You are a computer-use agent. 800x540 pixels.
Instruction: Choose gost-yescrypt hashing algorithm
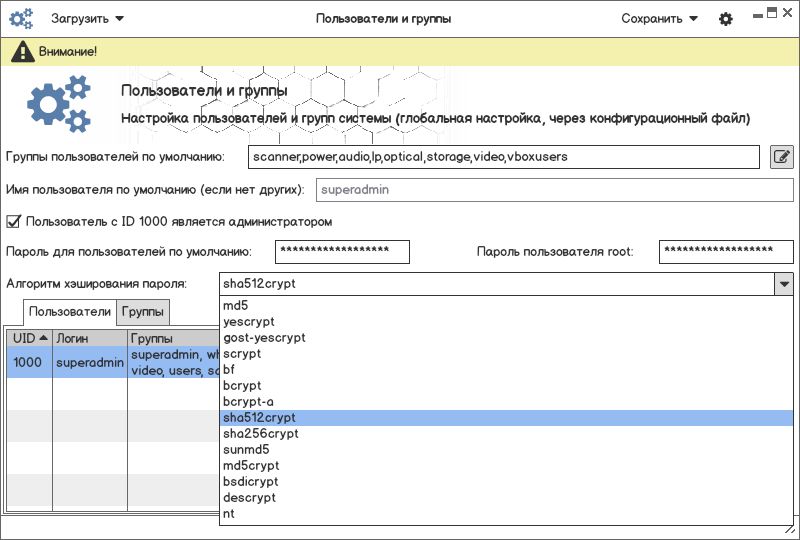pos(264,338)
